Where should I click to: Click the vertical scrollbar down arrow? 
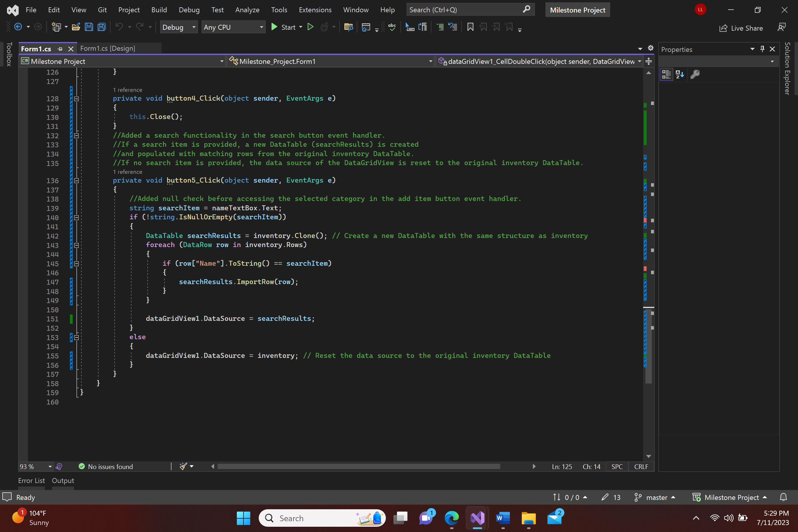(648, 456)
